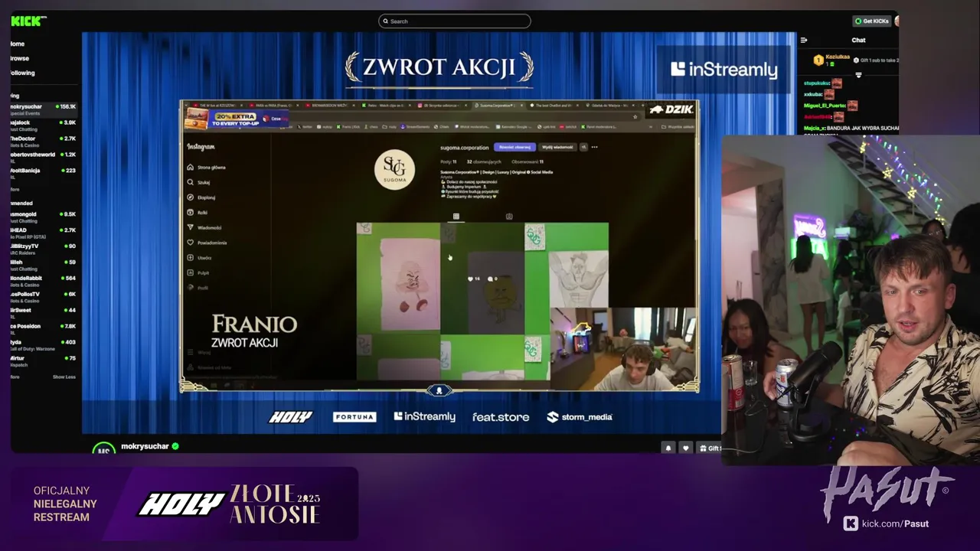
Task: Select the BlondeRabbit channel in the sidebar
Action: (x=44, y=281)
